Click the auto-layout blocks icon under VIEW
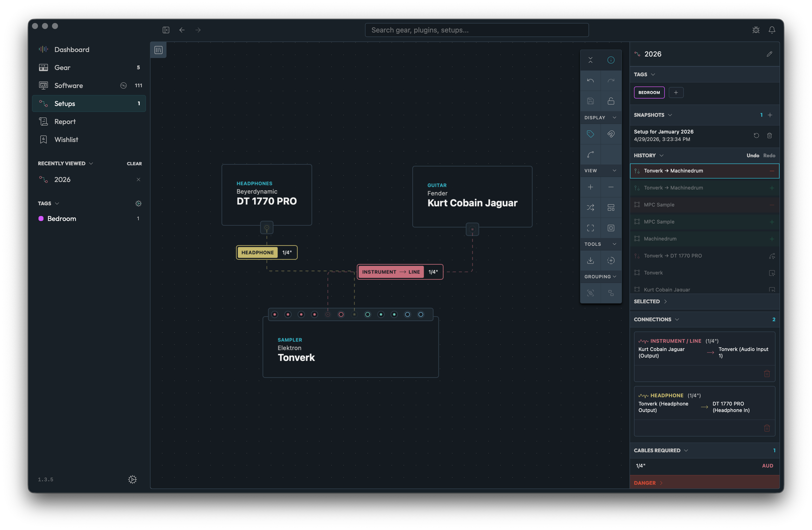The image size is (812, 530). [611, 207]
